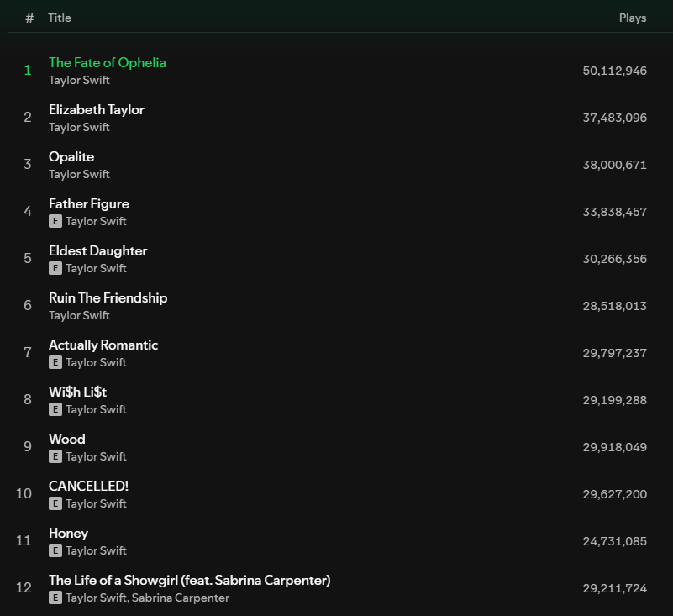Click Taylor Swift artist link on track 12
Viewport: 673px width, 616px height.
96,598
